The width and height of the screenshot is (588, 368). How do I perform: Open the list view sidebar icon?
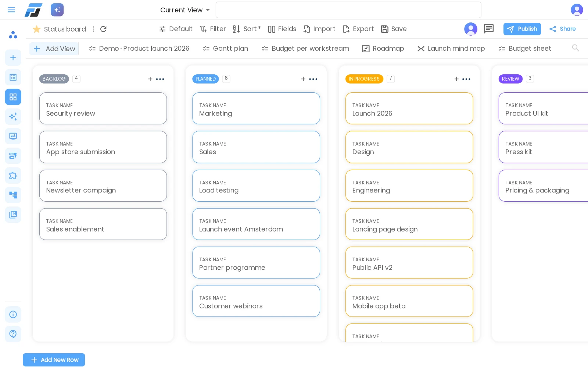(x=13, y=77)
